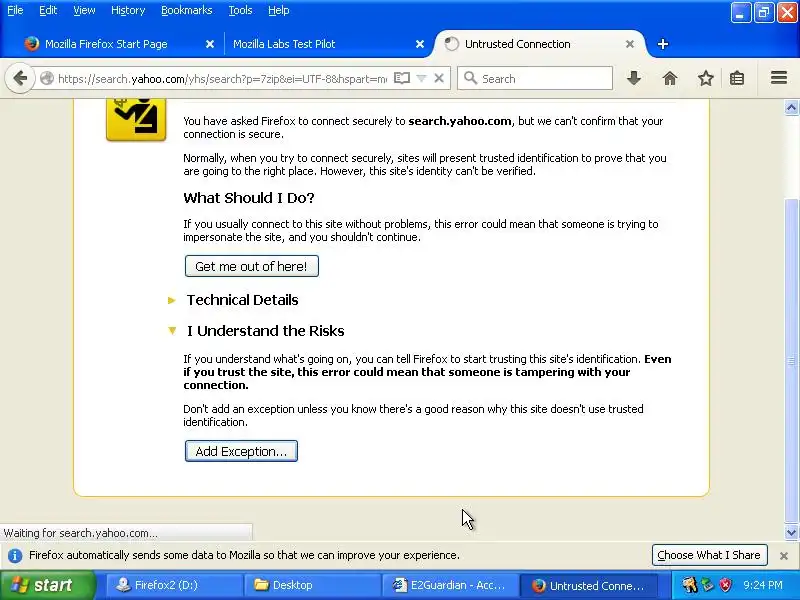The image size is (800, 600).
Task: Open the Bookmarks menu
Action: tap(187, 10)
